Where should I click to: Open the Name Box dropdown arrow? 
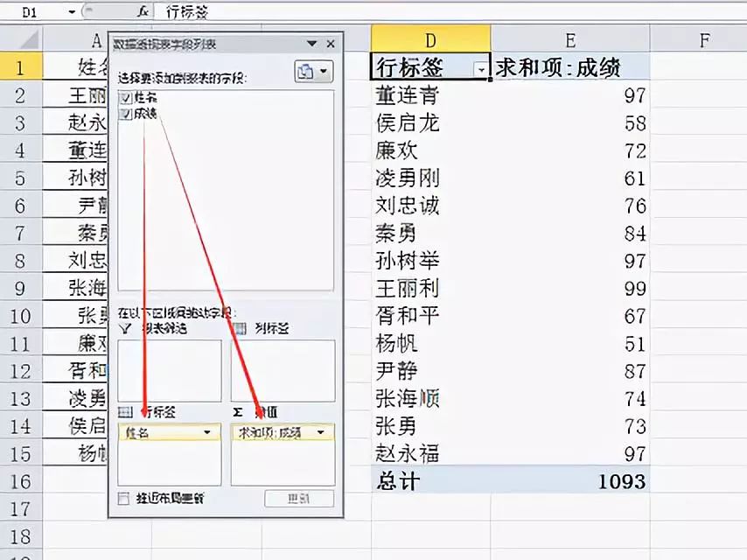click(x=72, y=12)
